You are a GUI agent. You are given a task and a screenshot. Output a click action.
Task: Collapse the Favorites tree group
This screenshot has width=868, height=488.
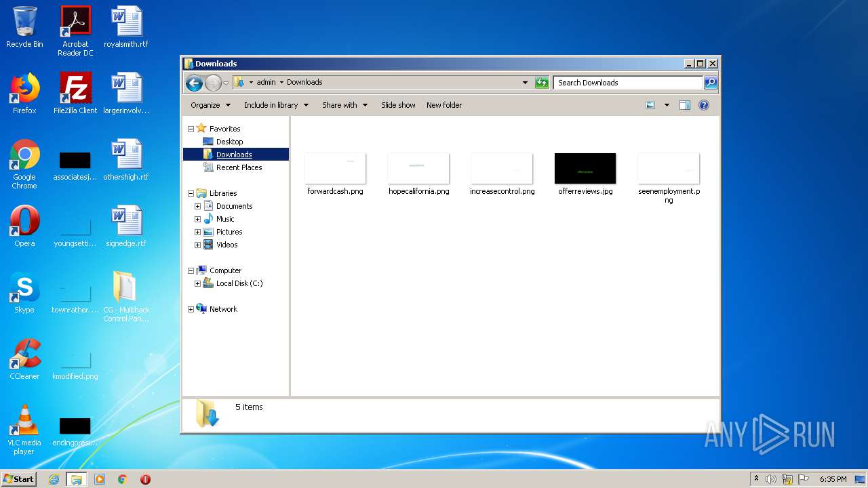[191, 129]
